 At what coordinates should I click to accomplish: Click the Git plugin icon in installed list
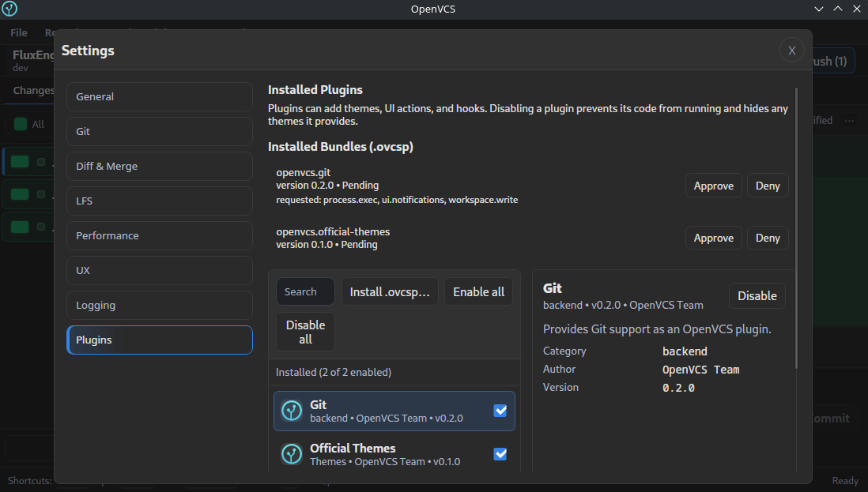(292, 411)
